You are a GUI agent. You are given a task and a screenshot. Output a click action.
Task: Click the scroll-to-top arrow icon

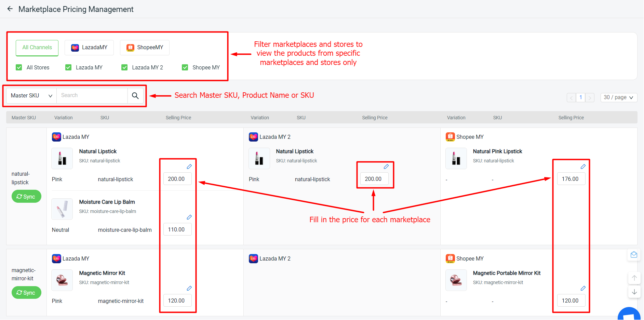634,278
